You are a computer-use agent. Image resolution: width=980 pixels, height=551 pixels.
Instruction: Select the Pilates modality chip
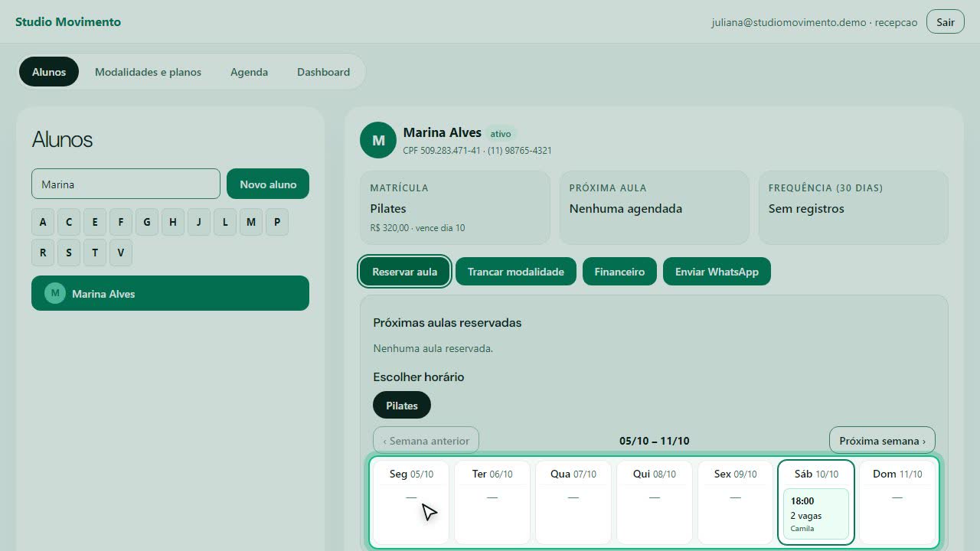pyautogui.click(x=402, y=406)
